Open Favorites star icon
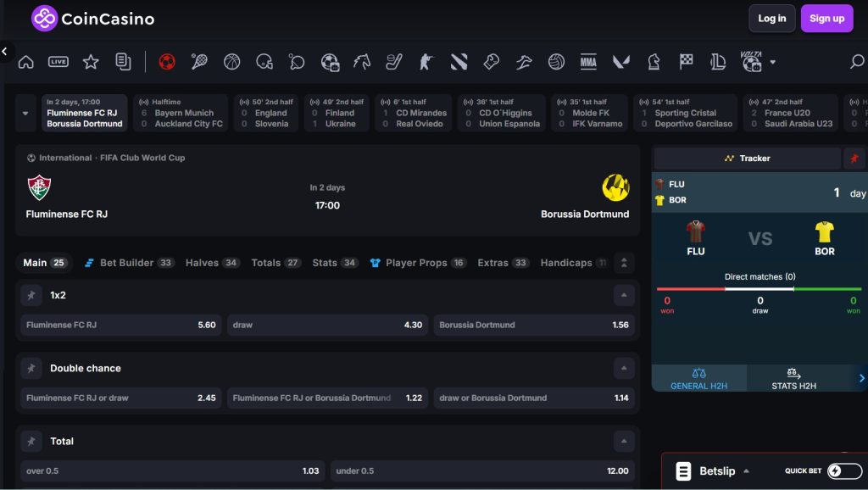This screenshot has height=490, width=868. pos(90,61)
